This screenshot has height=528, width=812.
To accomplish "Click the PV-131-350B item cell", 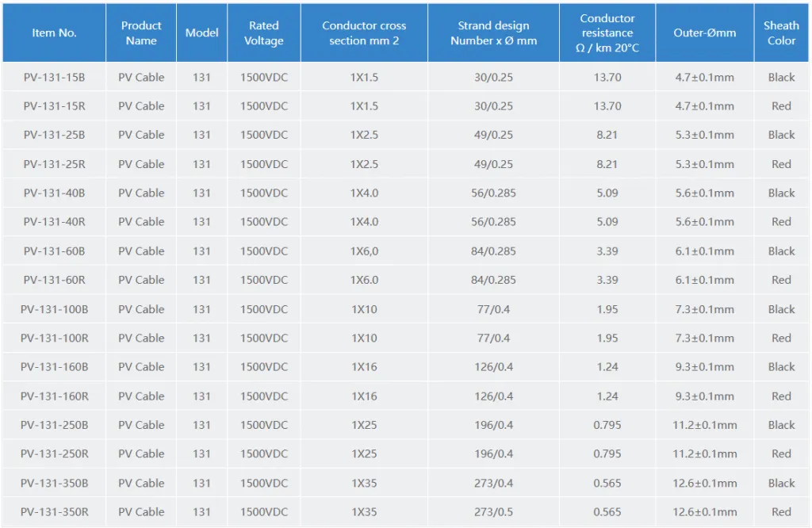I will click(54, 483).
